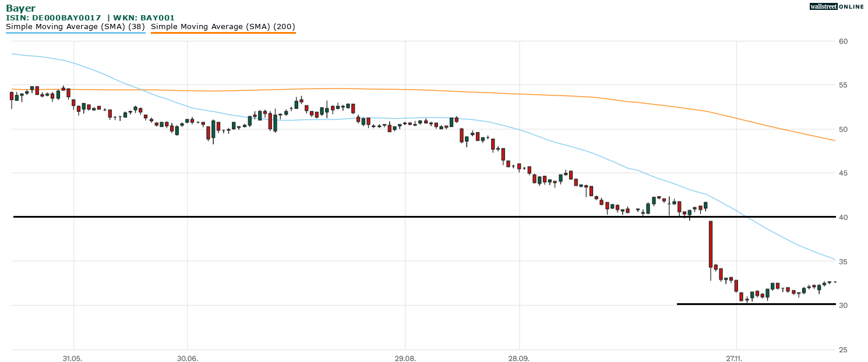This screenshot has height=362, width=868.
Task: Click the 40 price axis label
Action: coord(843,218)
